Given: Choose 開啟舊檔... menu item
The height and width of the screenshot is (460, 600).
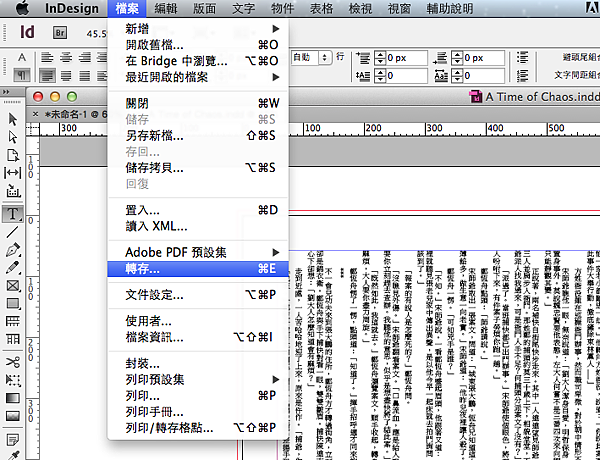Looking at the screenshot, I should (197, 45).
